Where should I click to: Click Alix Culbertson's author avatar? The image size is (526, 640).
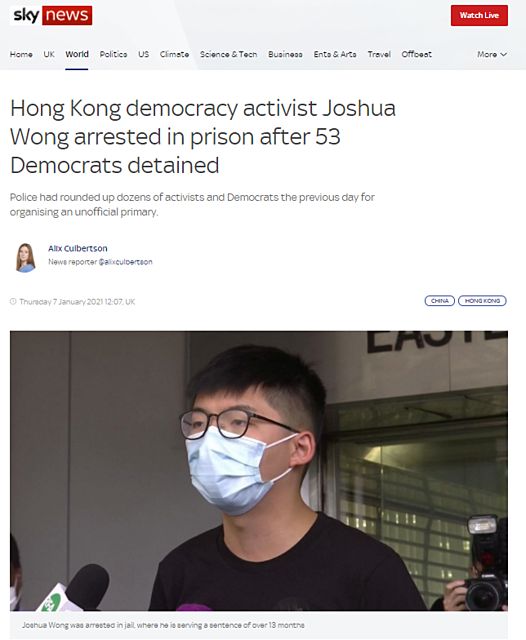pos(25,258)
